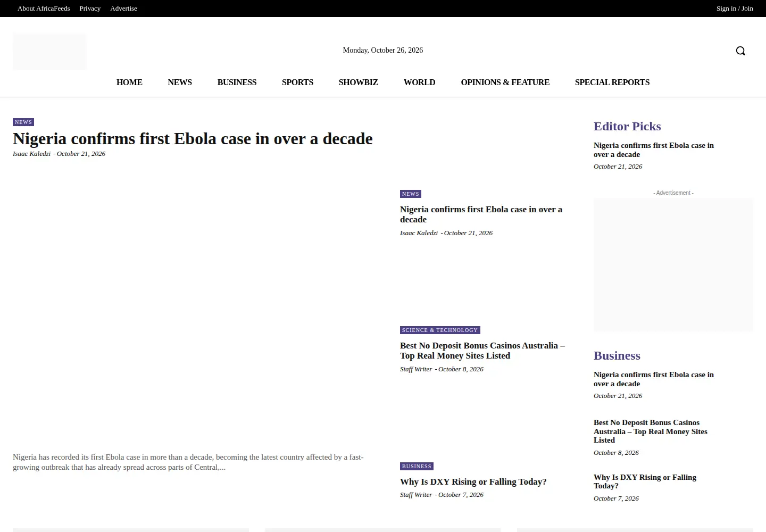This screenshot has width=766, height=532.
Task: Click Sign in / Join
Action: coord(735,9)
